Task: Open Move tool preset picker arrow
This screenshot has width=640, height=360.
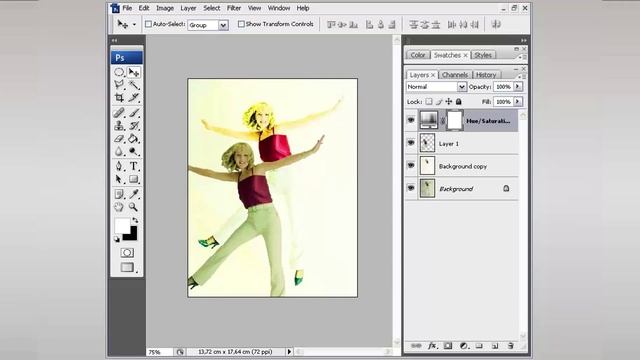Action: tap(134, 25)
